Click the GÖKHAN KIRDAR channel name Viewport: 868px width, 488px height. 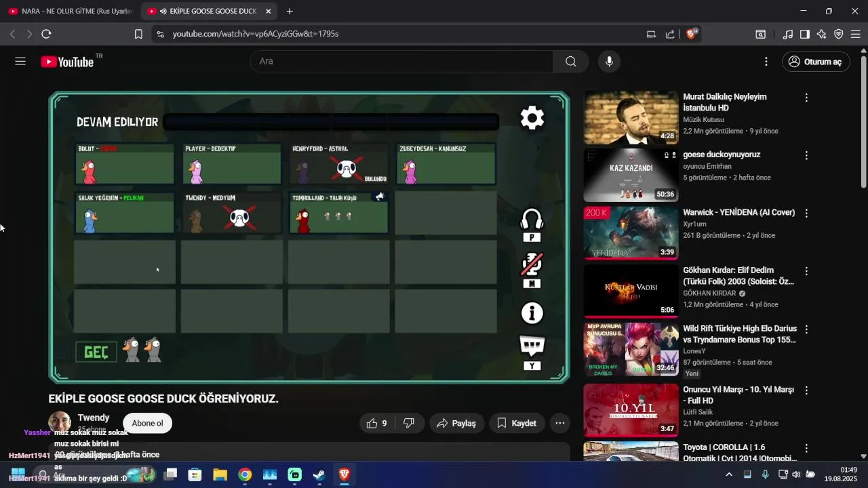click(709, 293)
